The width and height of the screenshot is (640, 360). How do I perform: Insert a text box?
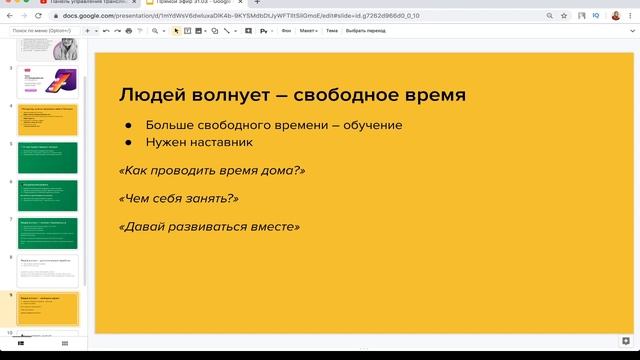point(187,31)
